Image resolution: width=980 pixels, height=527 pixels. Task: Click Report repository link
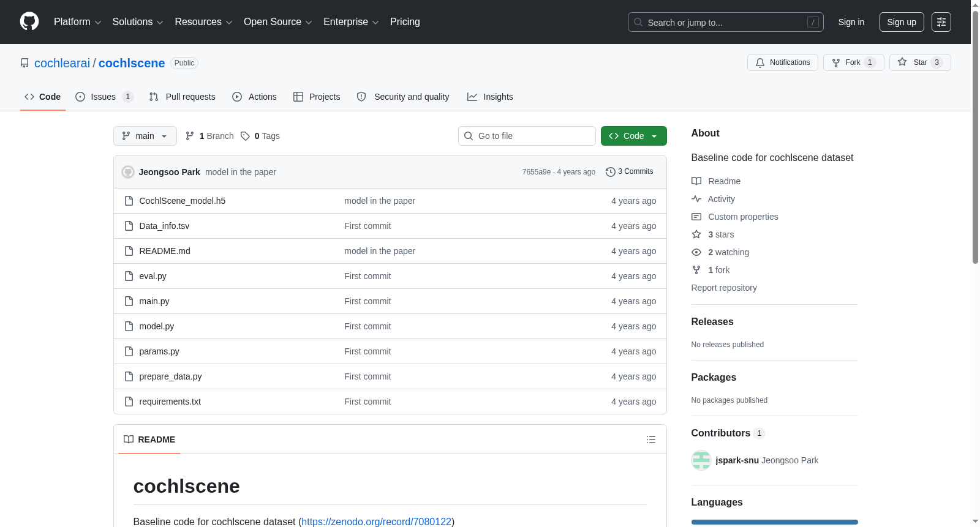724,288
